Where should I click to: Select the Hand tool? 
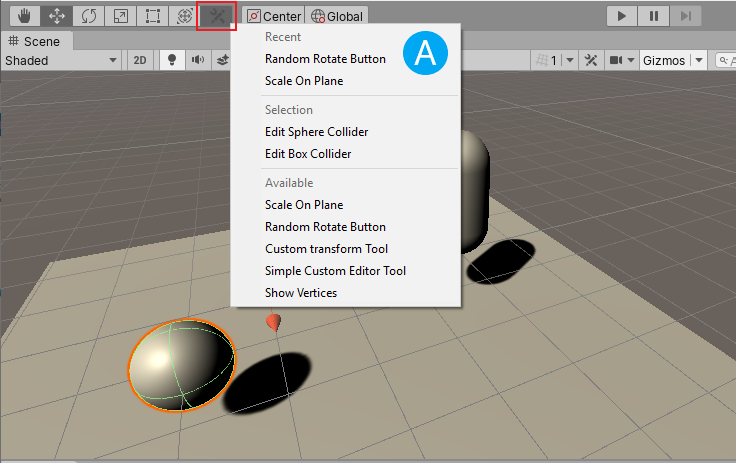coord(24,16)
